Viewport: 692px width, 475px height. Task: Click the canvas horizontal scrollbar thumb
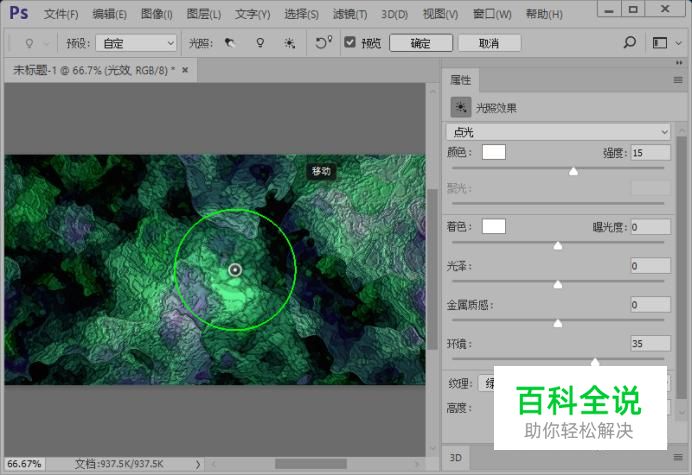pyautogui.click(x=311, y=464)
